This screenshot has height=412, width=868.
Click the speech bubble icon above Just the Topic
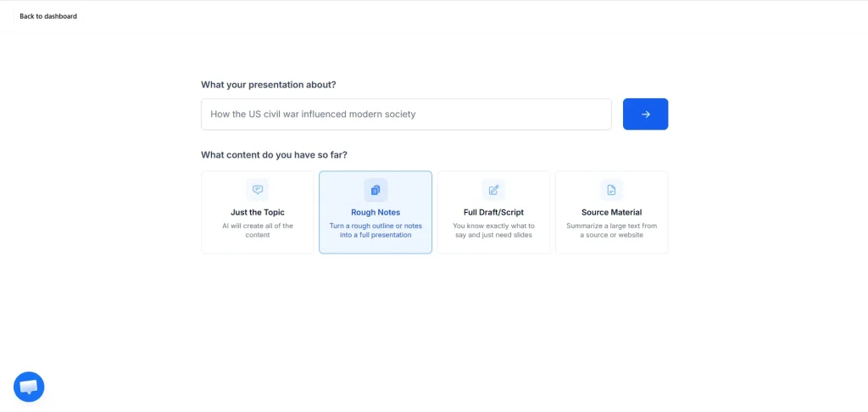point(258,190)
